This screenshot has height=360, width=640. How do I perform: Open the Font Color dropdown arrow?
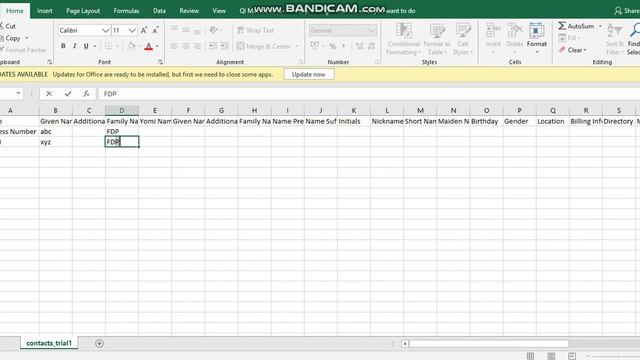tap(157, 47)
